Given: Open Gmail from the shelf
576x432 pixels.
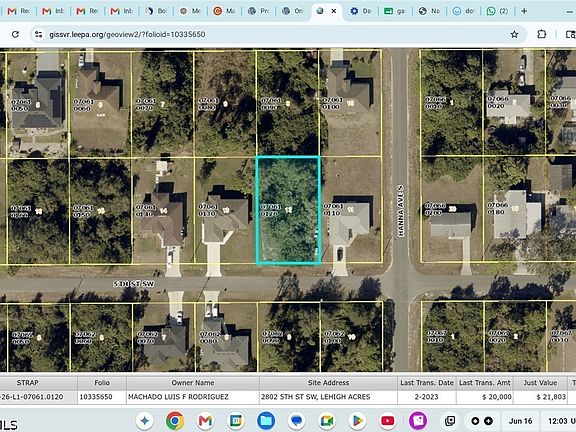Looking at the screenshot, I should 205,421.
